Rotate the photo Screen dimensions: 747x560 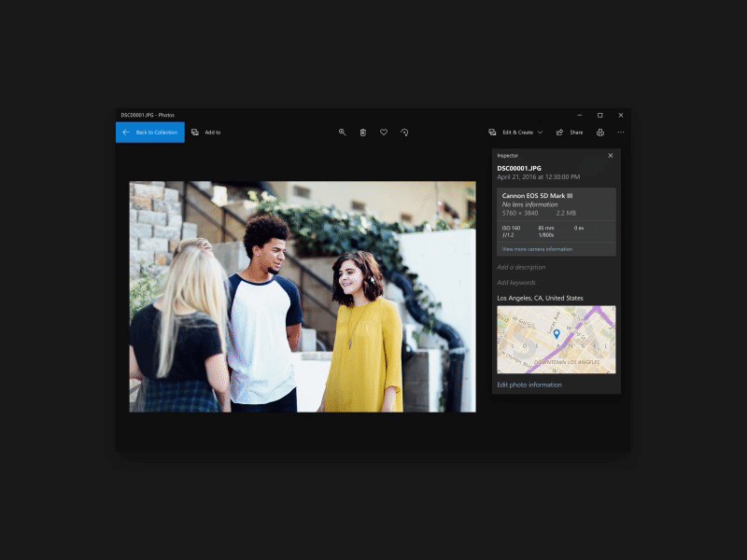click(404, 133)
